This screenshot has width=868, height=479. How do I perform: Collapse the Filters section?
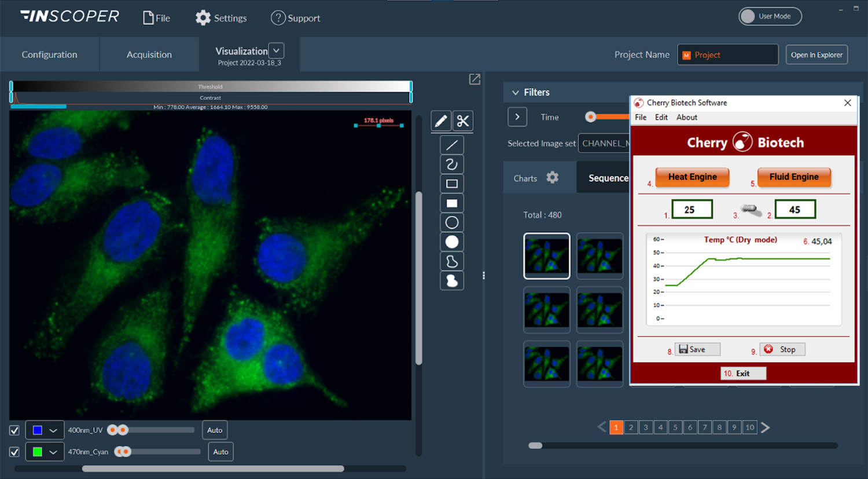point(516,93)
